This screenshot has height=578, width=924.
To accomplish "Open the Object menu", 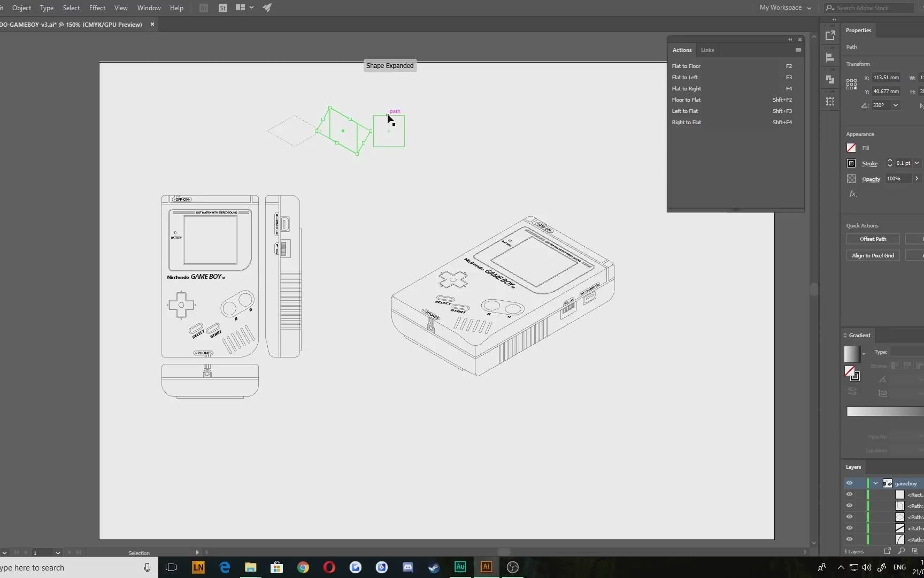I will (21, 8).
